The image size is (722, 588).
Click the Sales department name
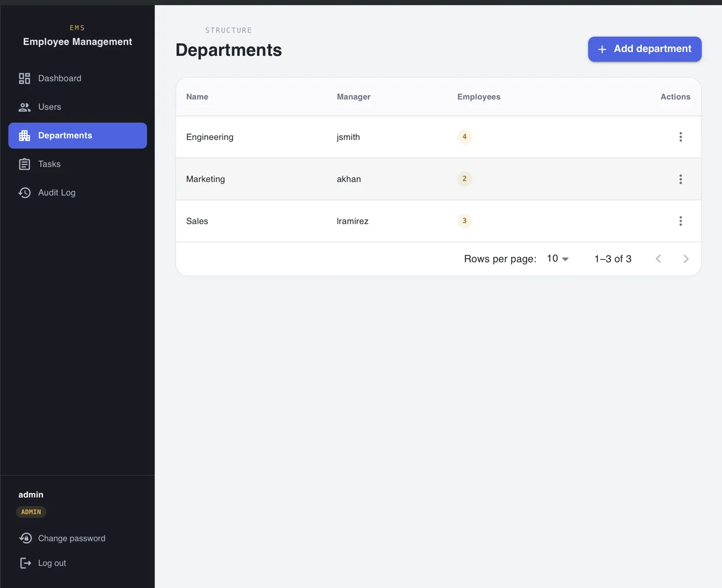197,221
